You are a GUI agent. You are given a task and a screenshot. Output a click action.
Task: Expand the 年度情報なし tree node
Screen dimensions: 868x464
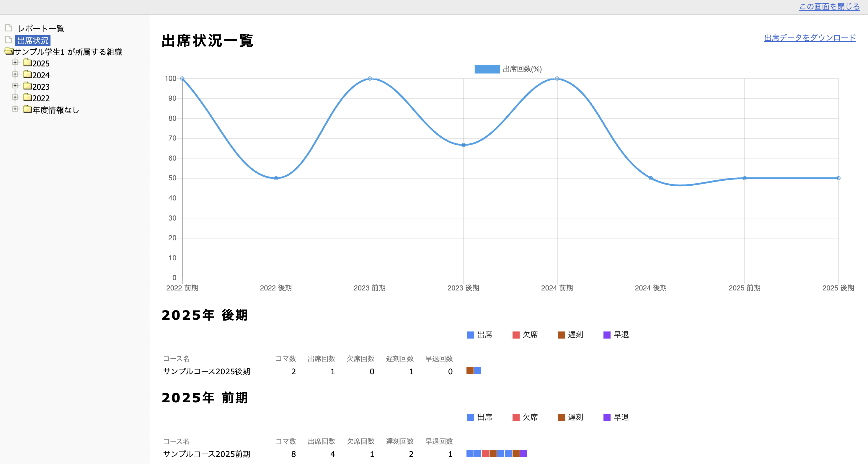(15, 109)
